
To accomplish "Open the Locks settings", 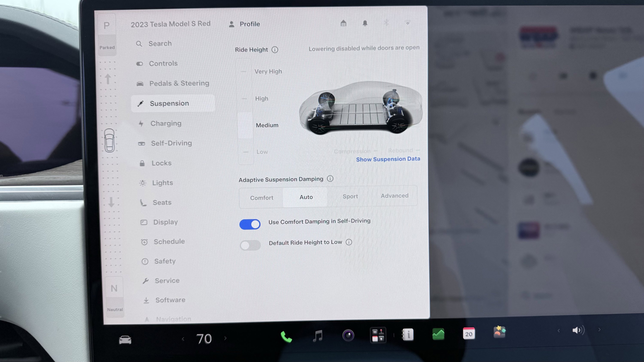I will [155, 163].
